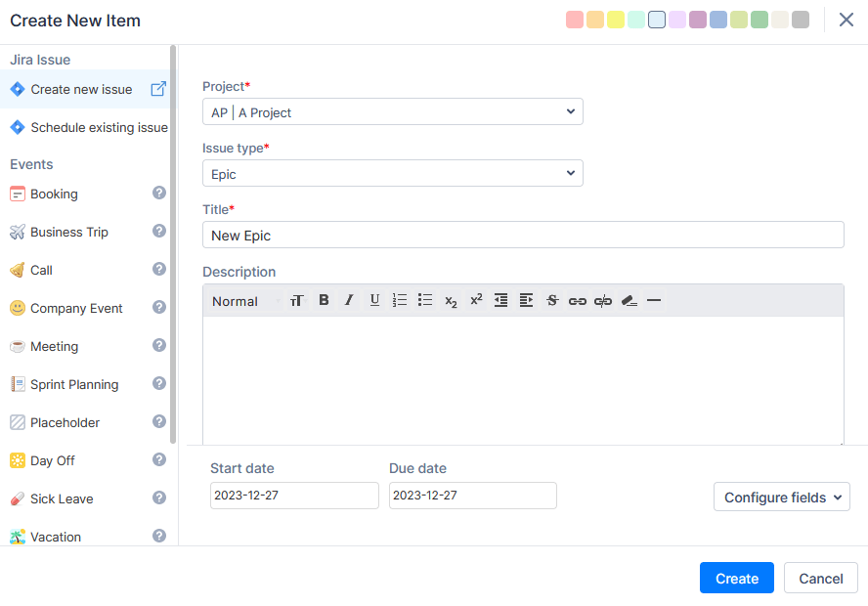Apply bold formatting in the description editor
Viewport: 868px width, 606px height.
pyautogui.click(x=324, y=301)
